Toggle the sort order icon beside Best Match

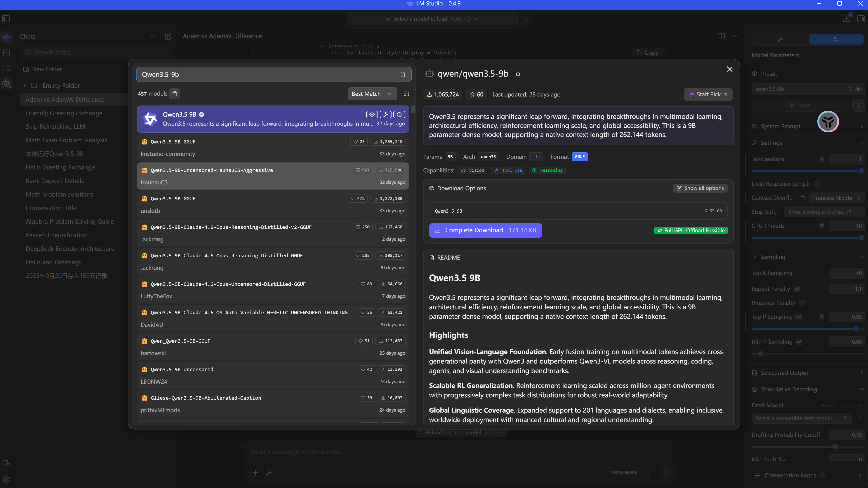pos(406,94)
